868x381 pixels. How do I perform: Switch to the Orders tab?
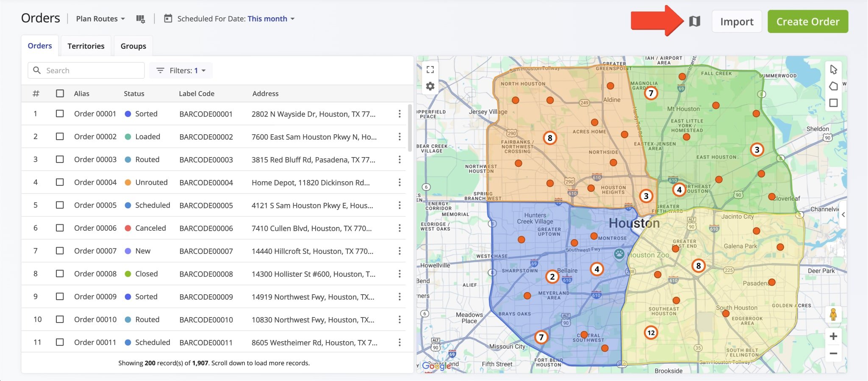pos(40,46)
